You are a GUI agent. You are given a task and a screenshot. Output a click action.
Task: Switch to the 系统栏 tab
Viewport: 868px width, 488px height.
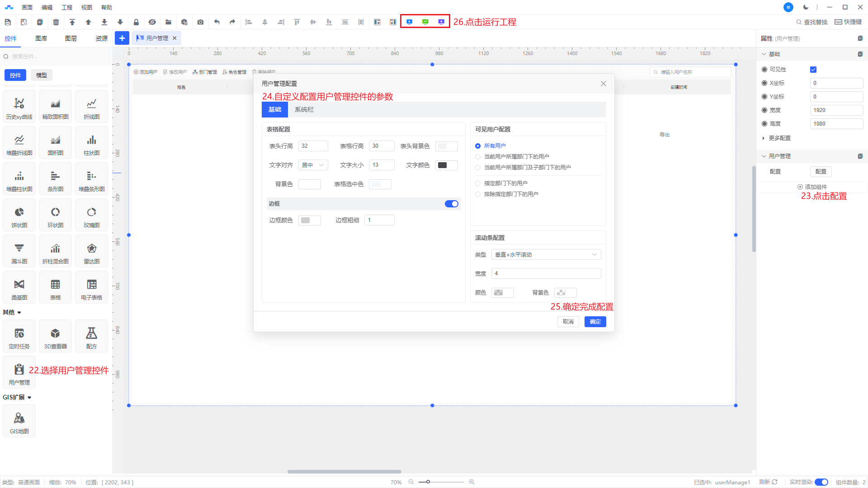tap(304, 110)
